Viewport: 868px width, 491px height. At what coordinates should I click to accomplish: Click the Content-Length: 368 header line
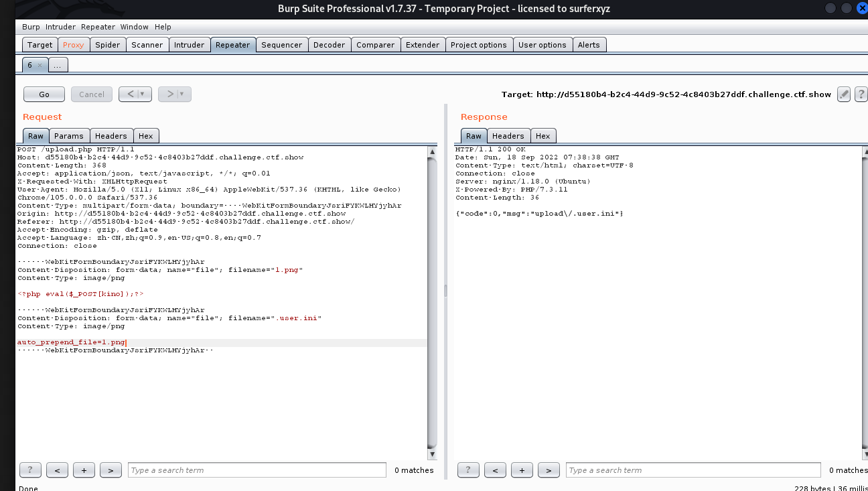pos(62,165)
